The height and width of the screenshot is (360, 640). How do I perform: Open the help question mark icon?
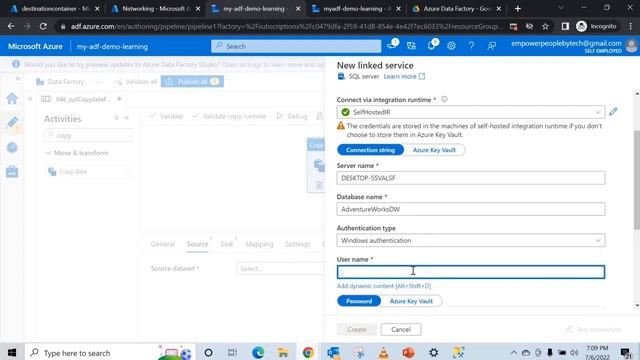click(471, 46)
